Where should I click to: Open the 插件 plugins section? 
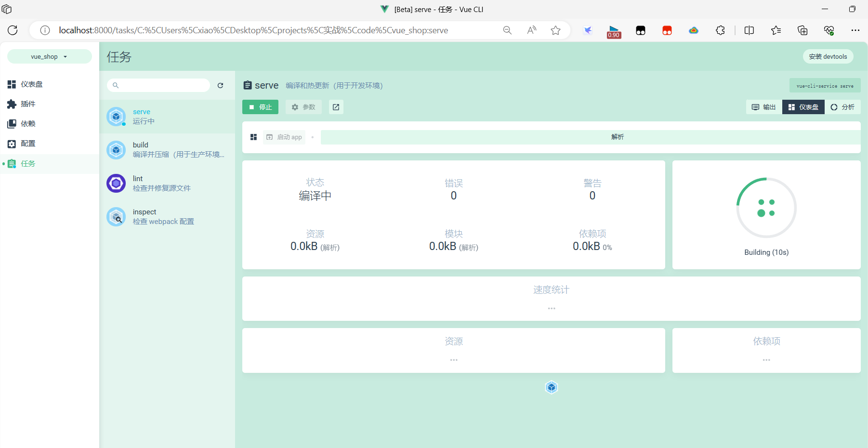(x=49, y=104)
